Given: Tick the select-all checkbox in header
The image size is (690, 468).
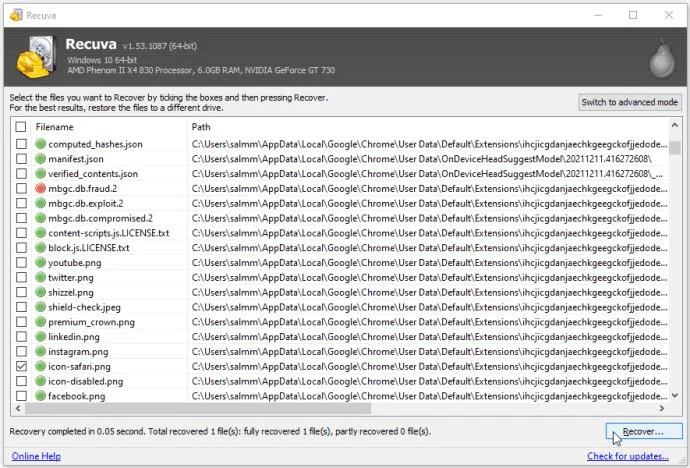Looking at the screenshot, I should pos(21,127).
